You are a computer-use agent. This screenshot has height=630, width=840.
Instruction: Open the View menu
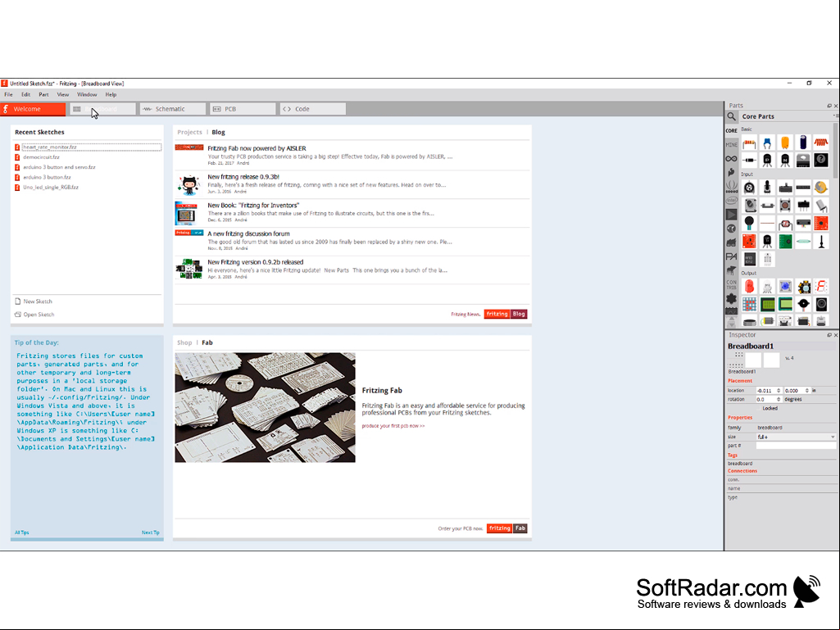click(x=62, y=95)
